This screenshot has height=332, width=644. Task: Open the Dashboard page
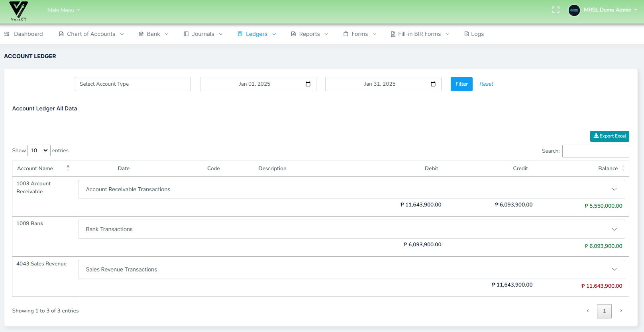[24, 34]
